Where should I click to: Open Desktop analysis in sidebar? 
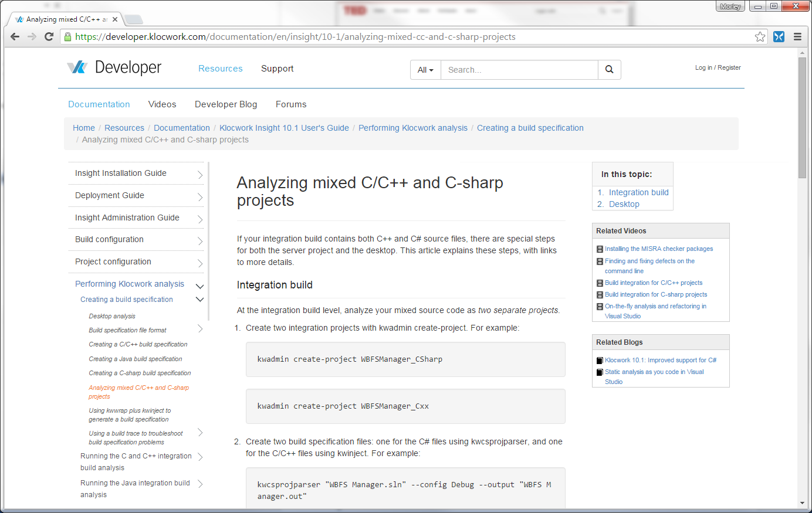click(112, 316)
